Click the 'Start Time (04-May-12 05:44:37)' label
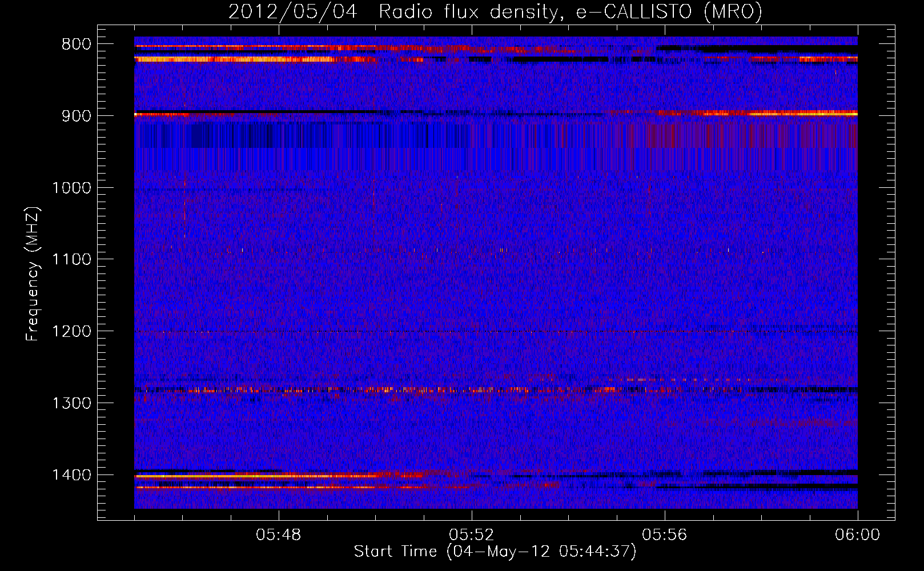 495,552
